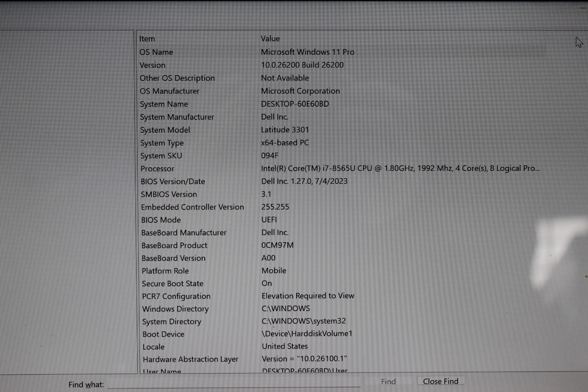The width and height of the screenshot is (588, 392).
Task: Click the Find button
Action: point(388,382)
